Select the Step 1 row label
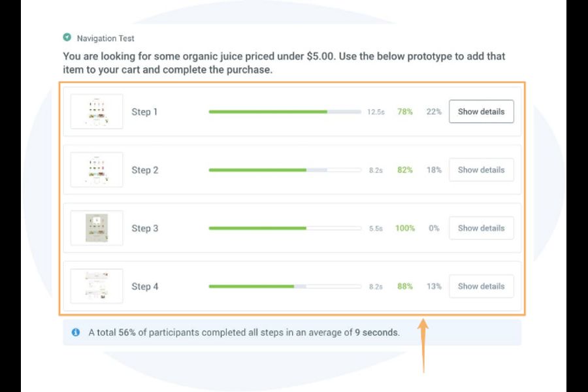Image resolution: width=588 pixels, height=392 pixels. point(144,112)
